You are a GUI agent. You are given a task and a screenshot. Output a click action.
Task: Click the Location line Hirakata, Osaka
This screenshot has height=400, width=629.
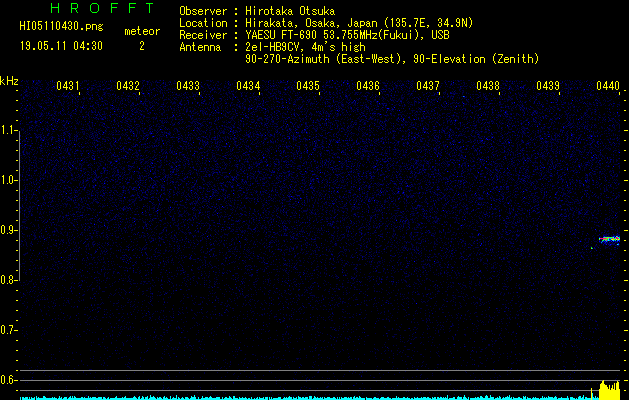coord(326,23)
